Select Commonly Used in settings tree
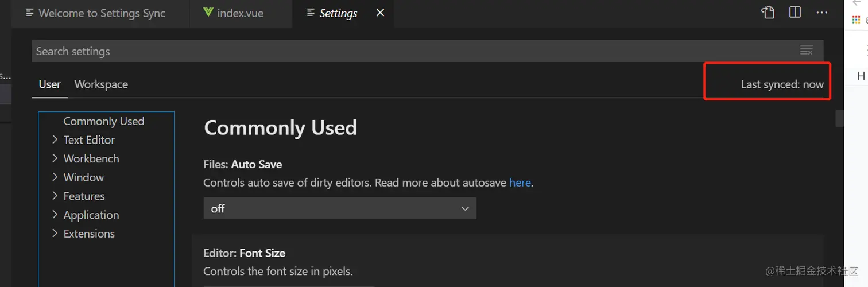Image resolution: width=868 pixels, height=287 pixels. pyautogui.click(x=104, y=121)
